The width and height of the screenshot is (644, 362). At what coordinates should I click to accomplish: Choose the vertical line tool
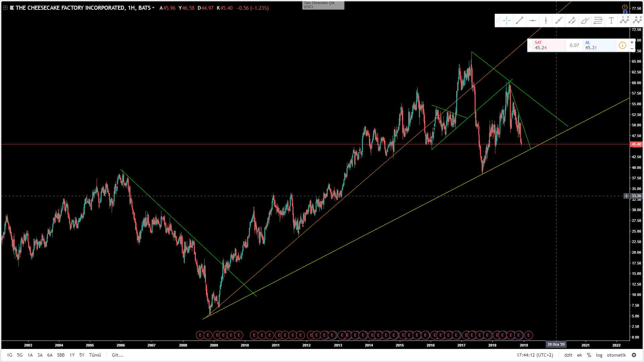click(546, 21)
